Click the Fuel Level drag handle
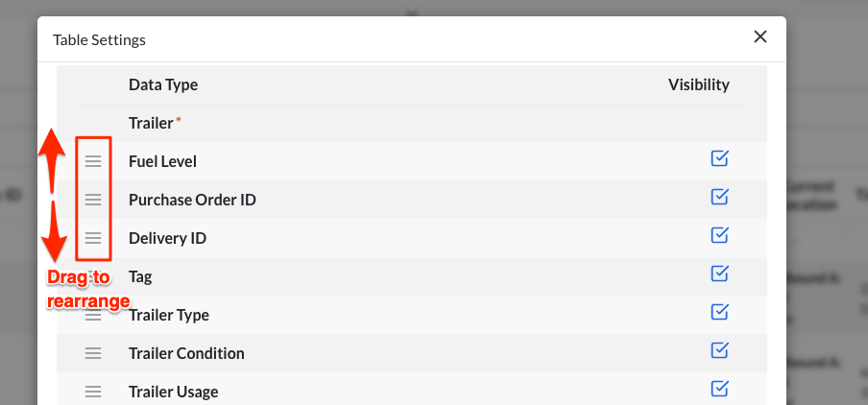 click(x=93, y=161)
